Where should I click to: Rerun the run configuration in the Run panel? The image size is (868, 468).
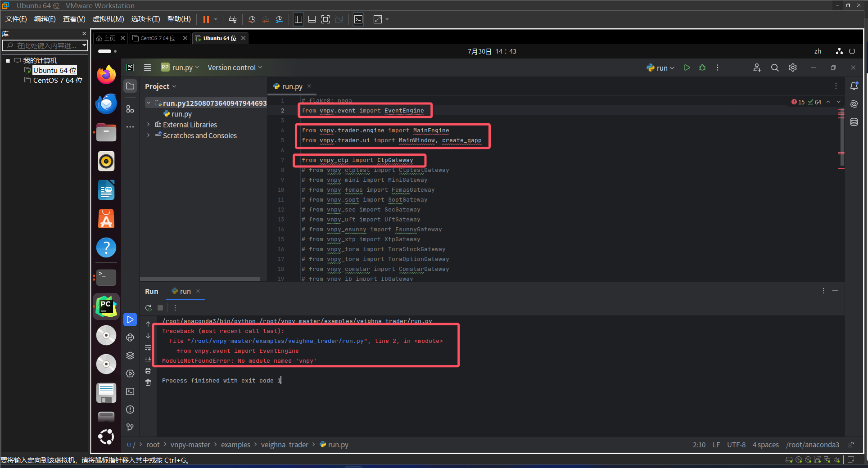pos(148,308)
